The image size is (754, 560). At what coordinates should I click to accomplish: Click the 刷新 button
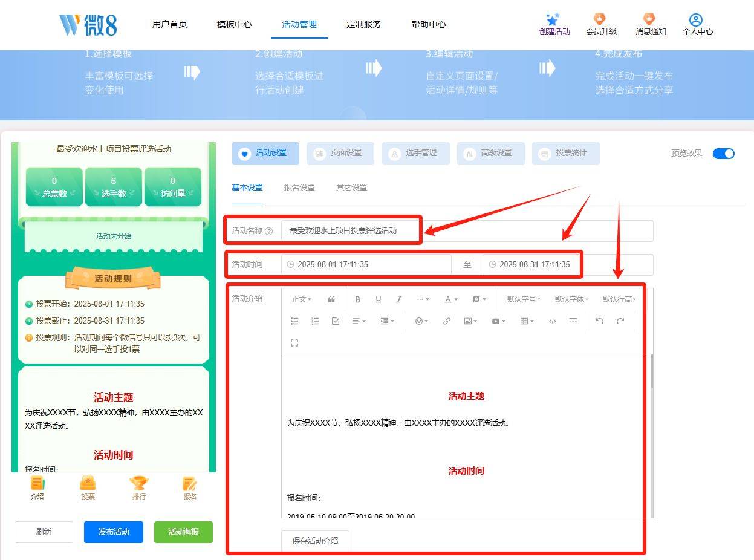tap(44, 532)
